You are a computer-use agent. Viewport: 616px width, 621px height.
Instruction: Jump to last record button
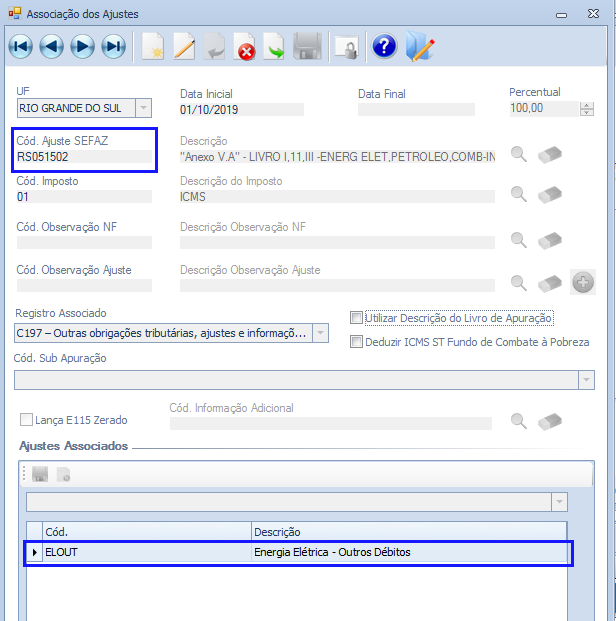(114, 47)
